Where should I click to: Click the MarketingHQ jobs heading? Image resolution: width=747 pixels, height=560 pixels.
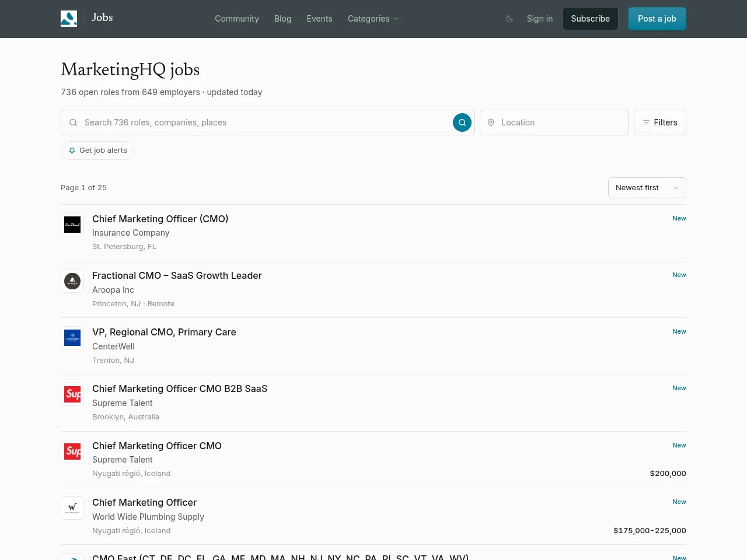click(x=130, y=70)
